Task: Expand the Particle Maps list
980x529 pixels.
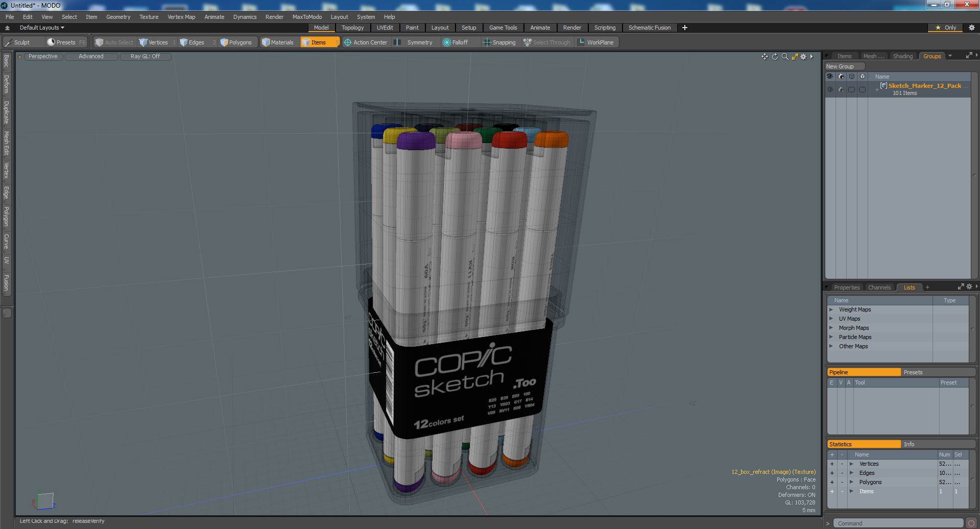Action: [831, 337]
